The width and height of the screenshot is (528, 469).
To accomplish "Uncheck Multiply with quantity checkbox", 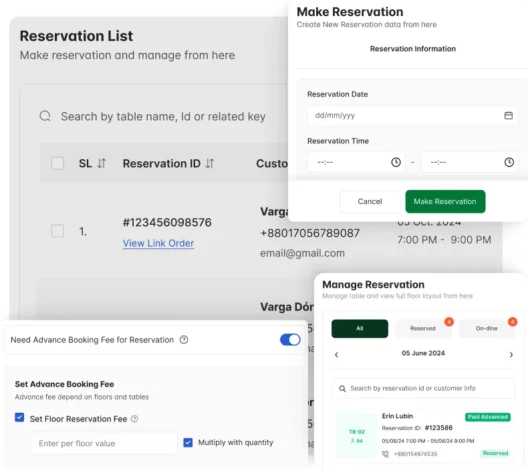I will [188, 442].
